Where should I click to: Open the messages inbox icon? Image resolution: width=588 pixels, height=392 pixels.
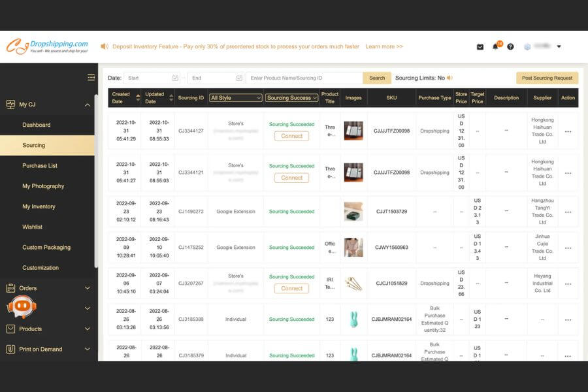(480, 46)
